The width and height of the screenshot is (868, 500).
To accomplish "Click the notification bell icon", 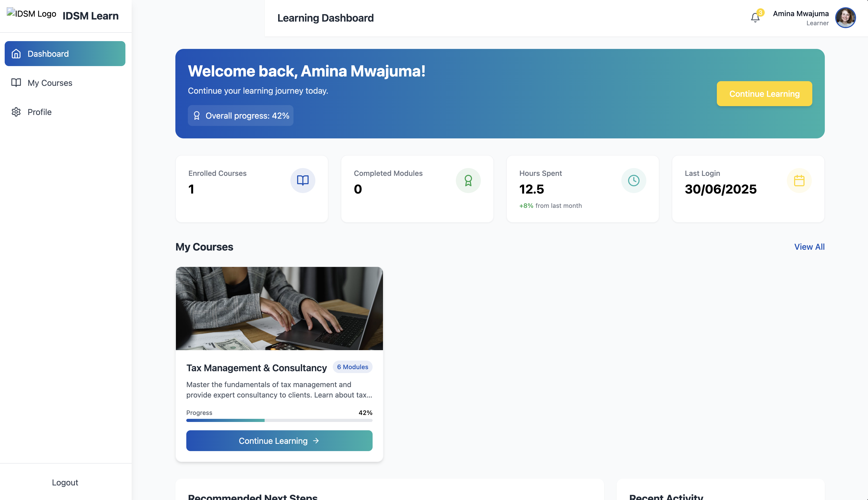I will click(x=755, y=17).
